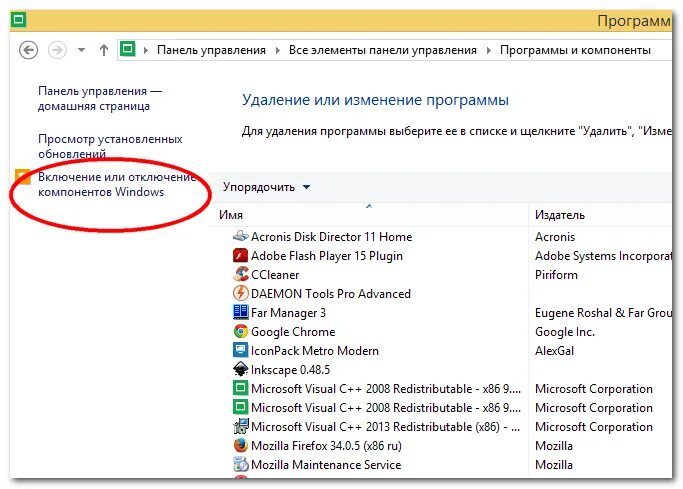Sort by the Издатель column header
The width and height of the screenshot is (683, 489).
601,215
